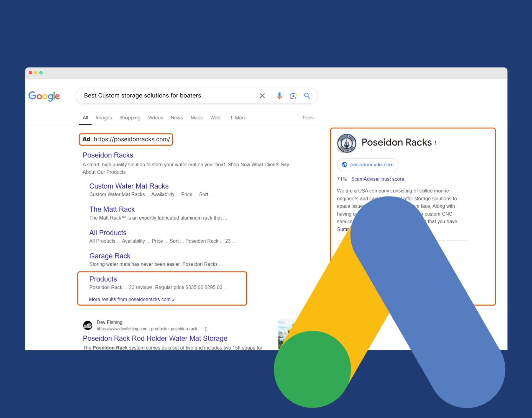Viewport: 532px width, 418px height.
Task: Click the Poseidon Racks circular logo
Action: click(346, 143)
